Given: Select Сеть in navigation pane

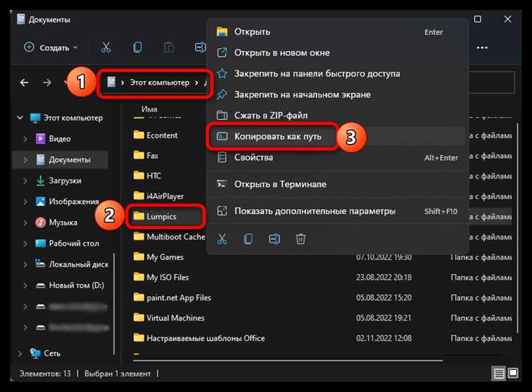Looking at the screenshot, I should click(x=52, y=353).
